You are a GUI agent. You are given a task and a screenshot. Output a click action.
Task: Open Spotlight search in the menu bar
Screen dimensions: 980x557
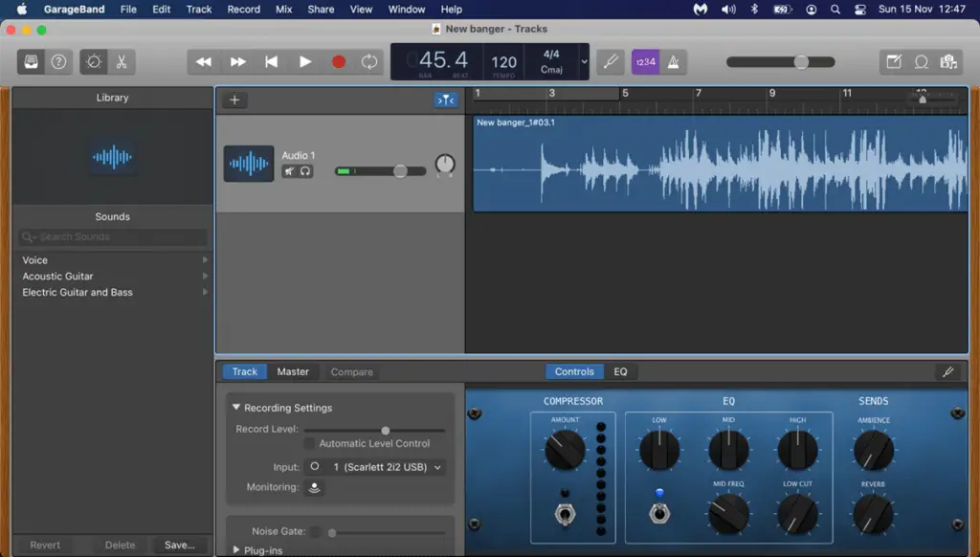pos(835,10)
